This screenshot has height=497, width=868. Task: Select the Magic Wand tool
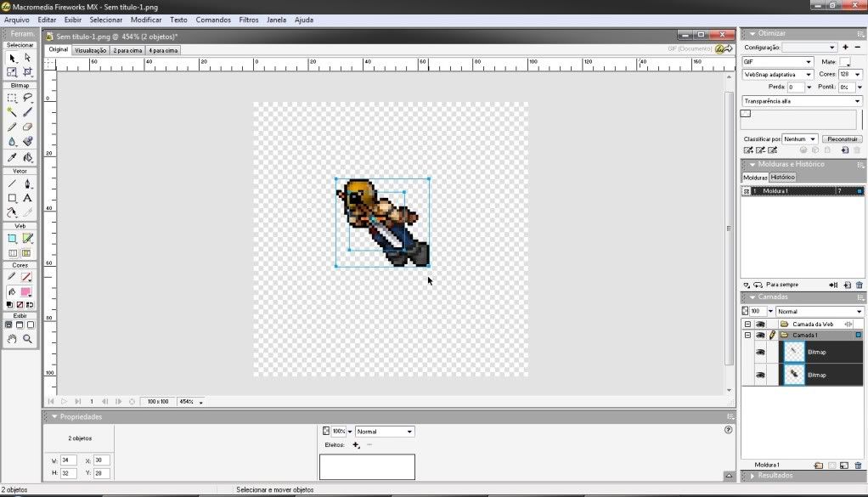click(12, 112)
